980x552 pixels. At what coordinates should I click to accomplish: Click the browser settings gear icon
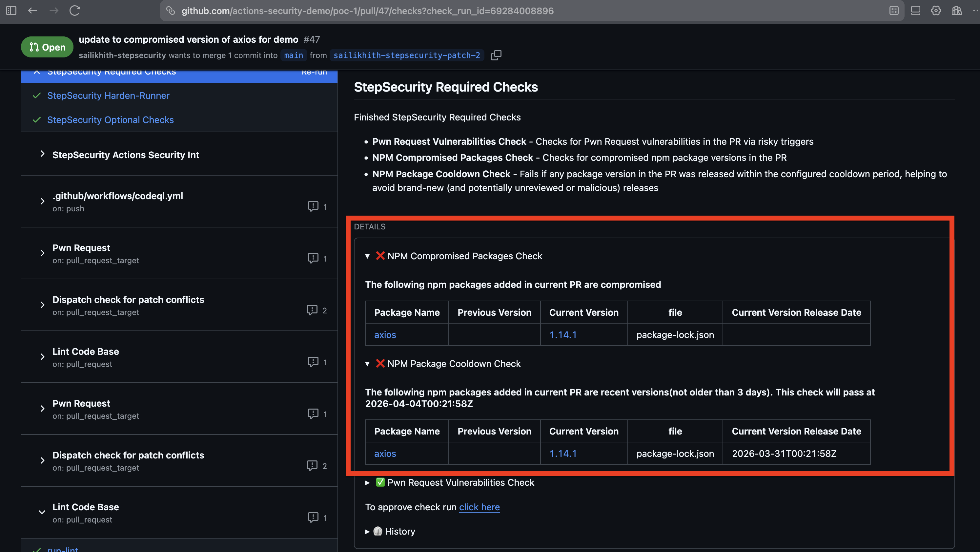pos(936,11)
